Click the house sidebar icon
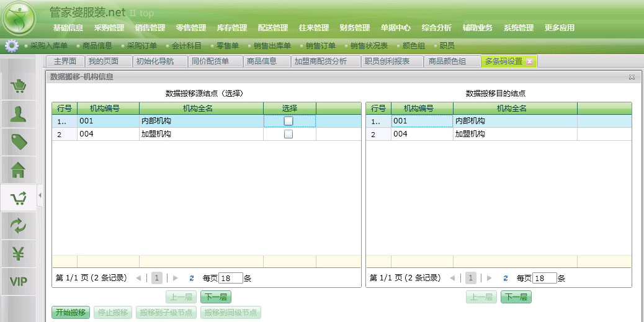 pyautogui.click(x=18, y=168)
